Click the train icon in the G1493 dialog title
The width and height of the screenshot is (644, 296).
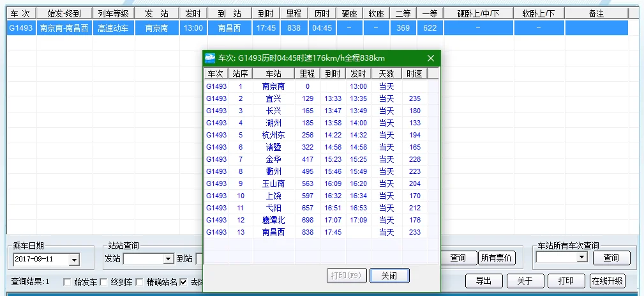210,58
